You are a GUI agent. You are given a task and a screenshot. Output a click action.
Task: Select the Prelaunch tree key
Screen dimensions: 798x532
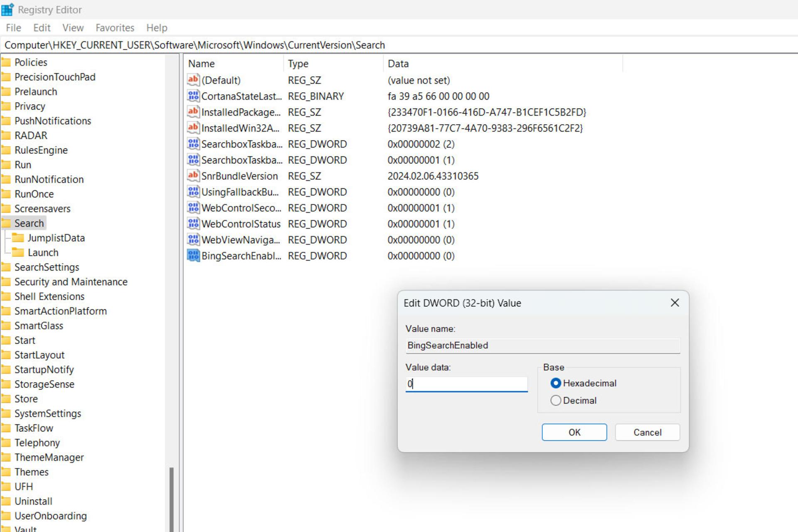(x=36, y=91)
